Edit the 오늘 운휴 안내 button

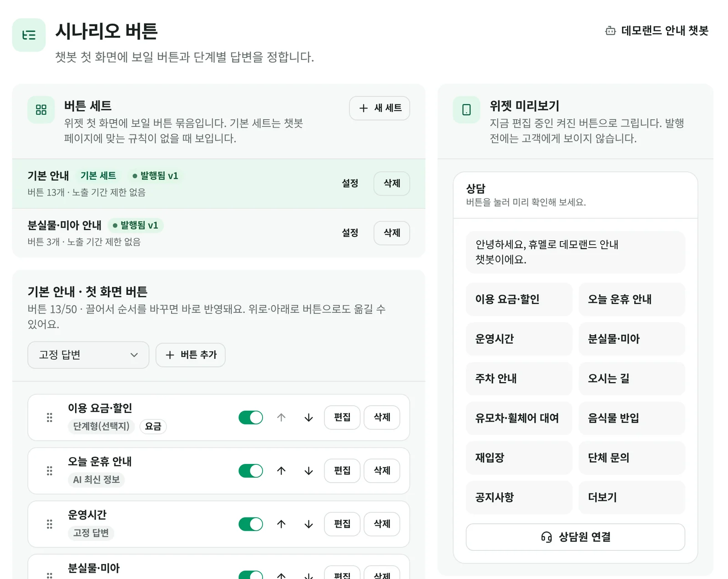click(x=342, y=471)
